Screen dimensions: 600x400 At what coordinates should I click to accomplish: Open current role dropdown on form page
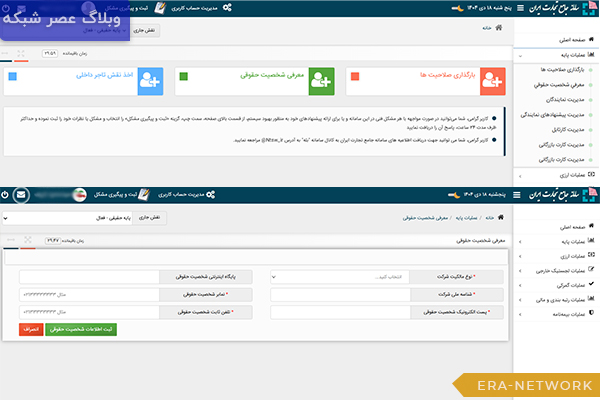(x=67, y=218)
